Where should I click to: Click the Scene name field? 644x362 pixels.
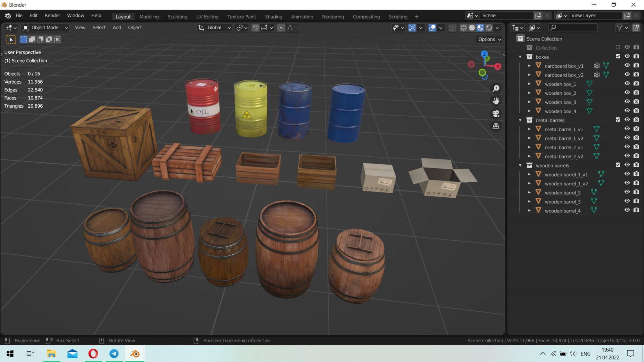tap(506, 16)
